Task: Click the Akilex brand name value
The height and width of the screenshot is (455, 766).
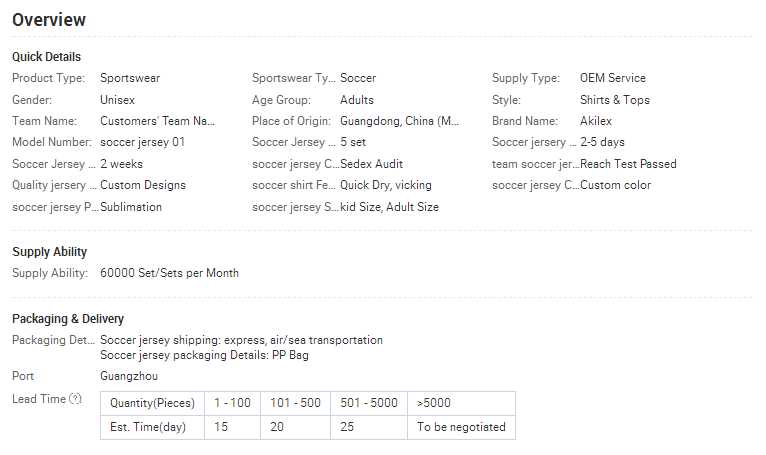Action: [x=596, y=121]
